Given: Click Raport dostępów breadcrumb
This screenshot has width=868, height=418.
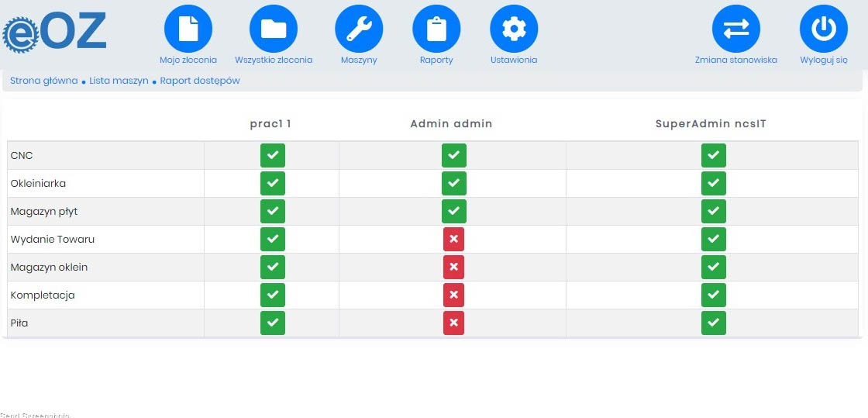Looking at the screenshot, I should coord(200,81).
